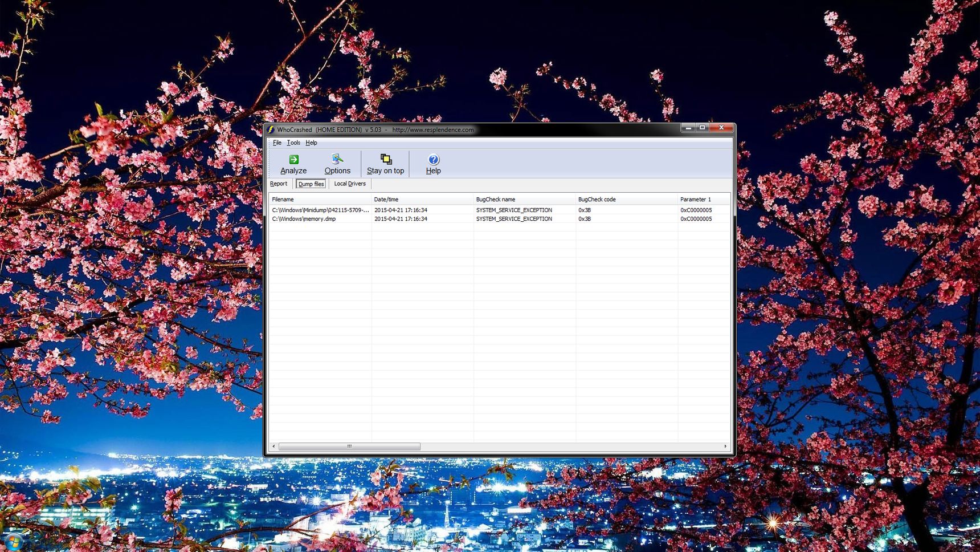Sort by the Parameter 1 column header
The width and height of the screenshot is (980, 552).
[704, 200]
